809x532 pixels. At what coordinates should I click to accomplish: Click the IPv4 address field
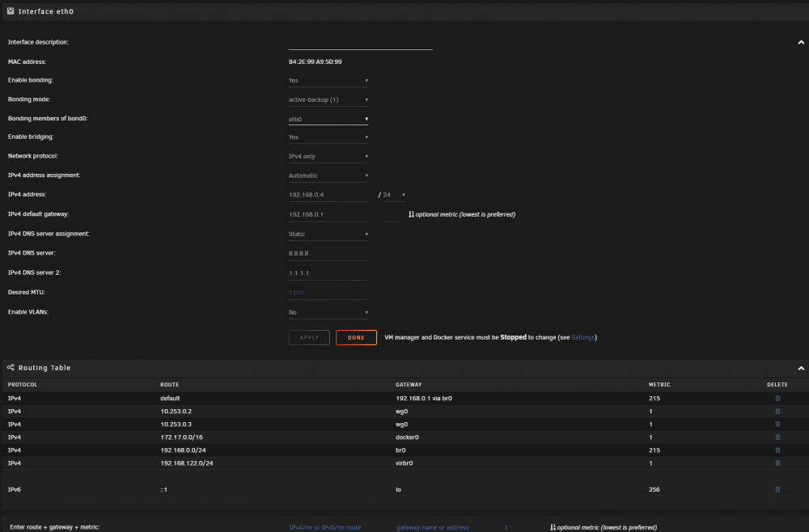pyautogui.click(x=328, y=195)
